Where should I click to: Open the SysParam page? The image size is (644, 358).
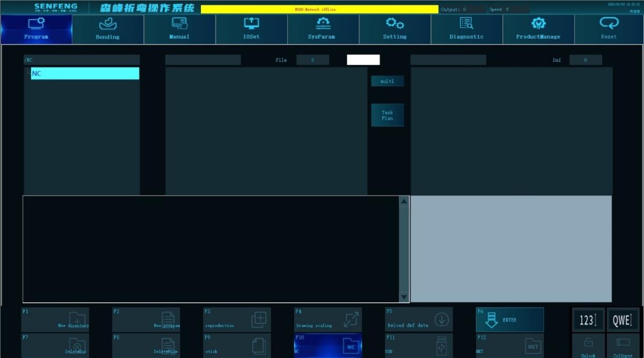[323, 29]
